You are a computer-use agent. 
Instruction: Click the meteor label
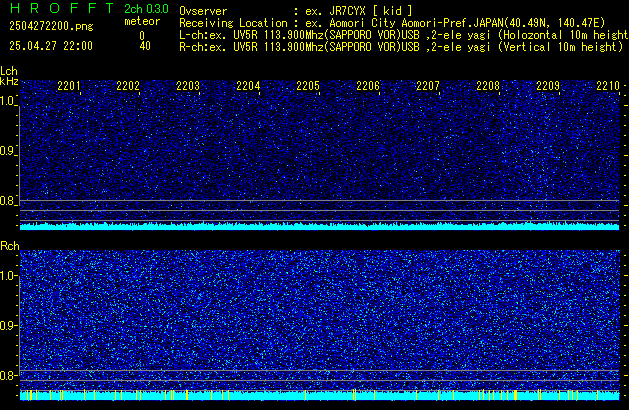[x=142, y=21]
